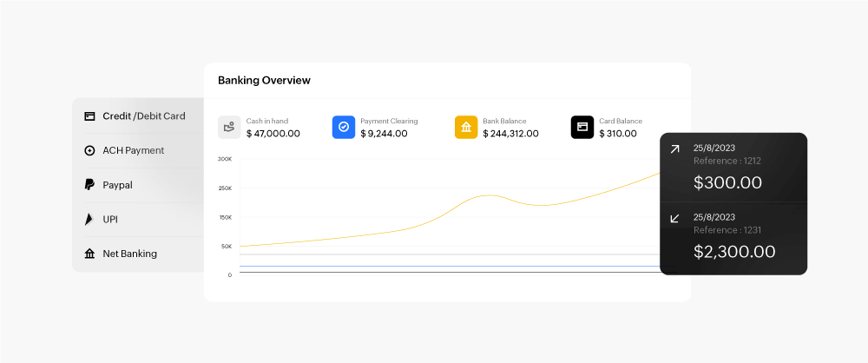Screen dimensions: 868x363
Task: Click the ACH Payment circle icon
Action: [89, 150]
